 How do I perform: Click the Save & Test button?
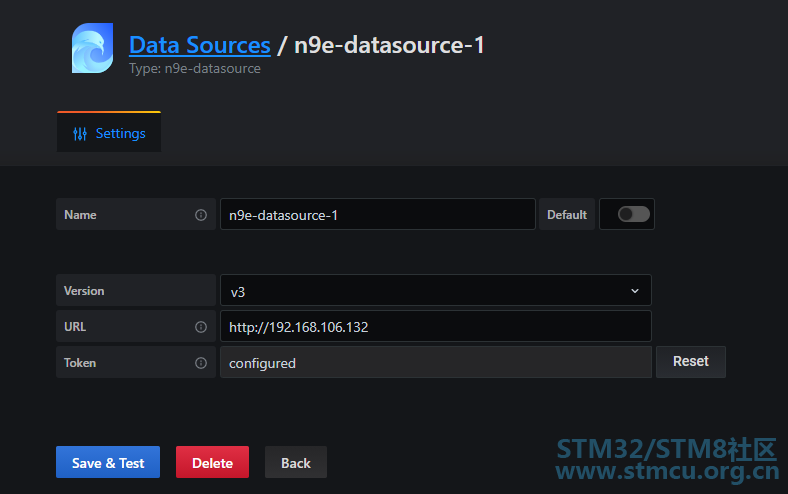[x=108, y=462]
